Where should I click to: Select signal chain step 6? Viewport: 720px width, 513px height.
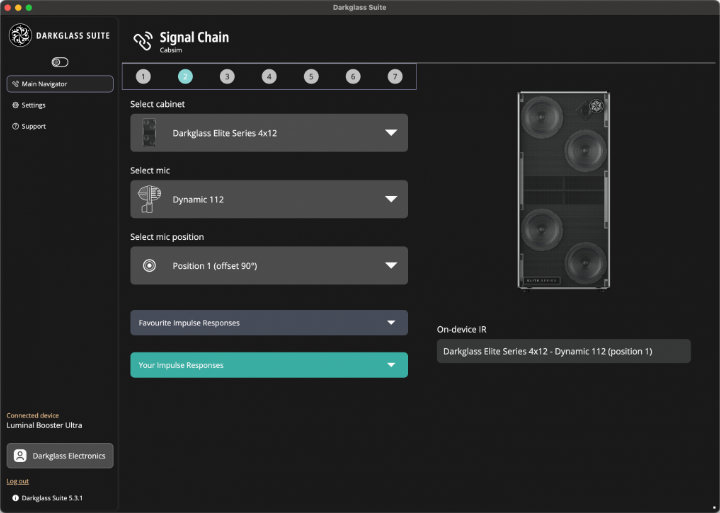click(x=353, y=76)
